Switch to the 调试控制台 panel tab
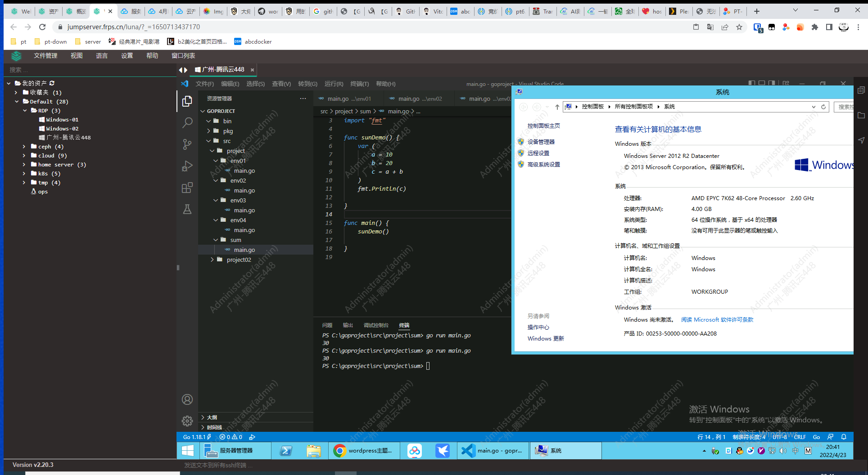 tap(376, 325)
